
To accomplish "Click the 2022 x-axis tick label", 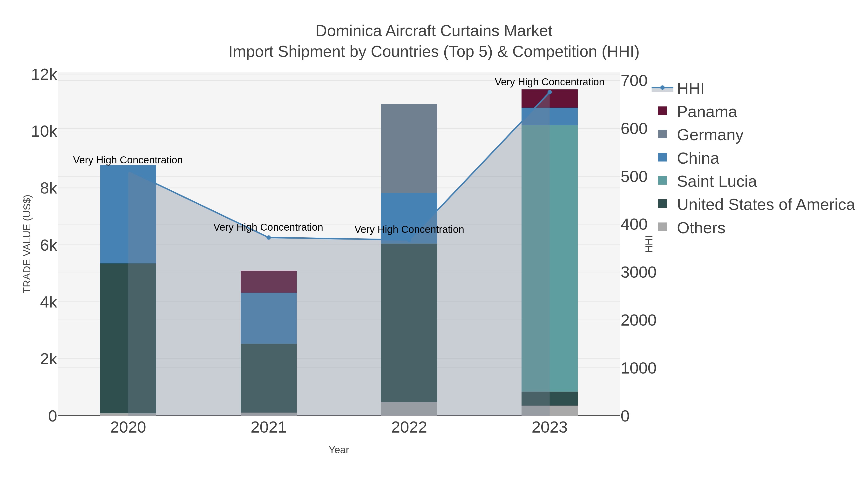I will (409, 428).
